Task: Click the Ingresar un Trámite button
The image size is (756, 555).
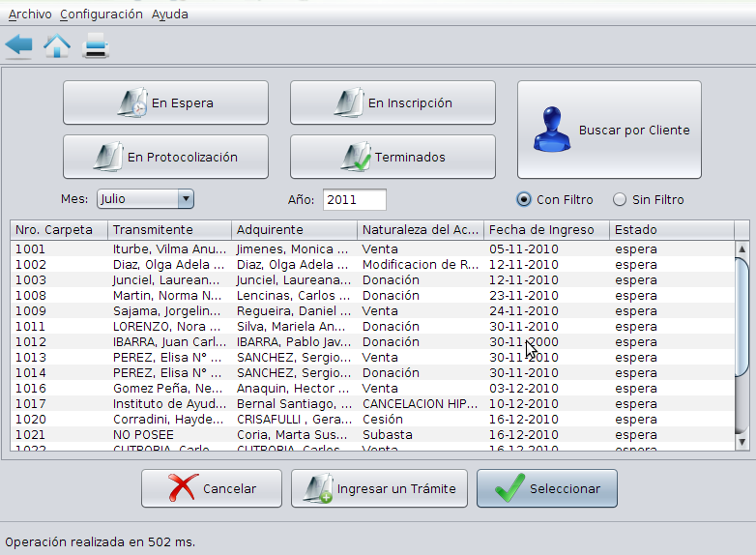Action: (380, 489)
